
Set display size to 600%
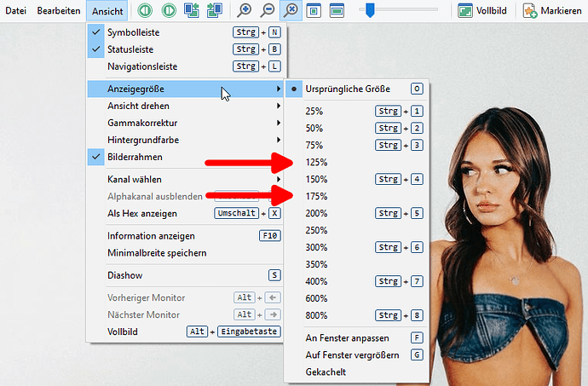tap(356, 298)
